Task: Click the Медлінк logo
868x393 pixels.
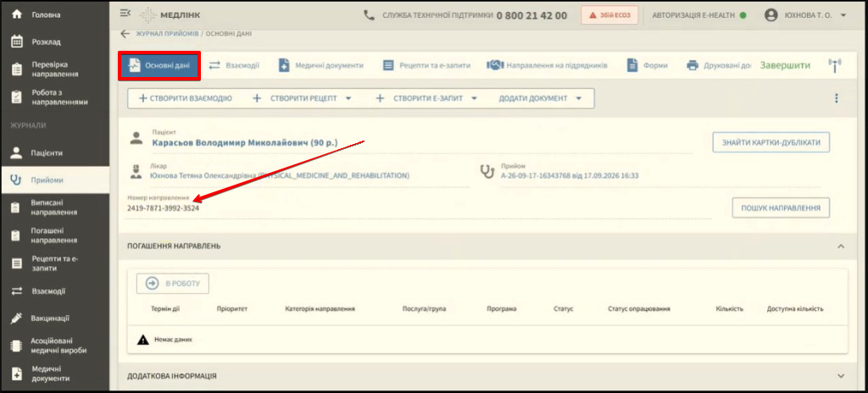Action: point(170,15)
